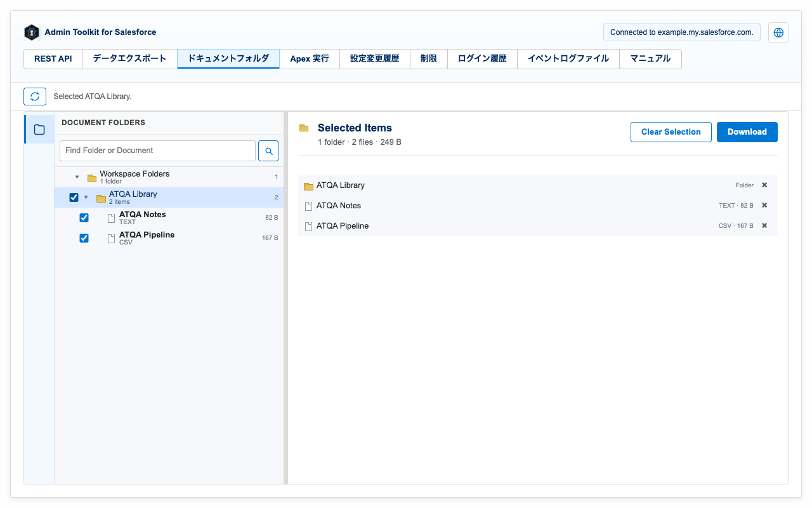Click the Download button
The image size is (812, 508).
pos(747,132)
